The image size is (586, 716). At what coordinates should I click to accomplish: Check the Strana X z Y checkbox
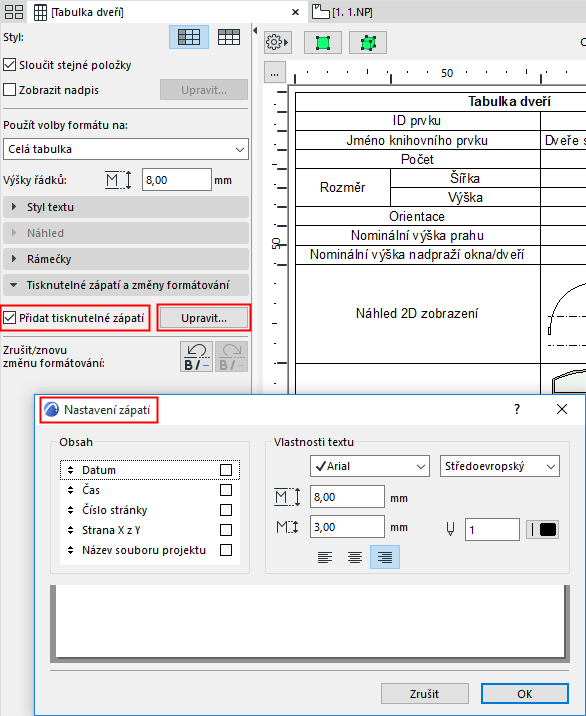pyautogui.click(x=226, y=530)
